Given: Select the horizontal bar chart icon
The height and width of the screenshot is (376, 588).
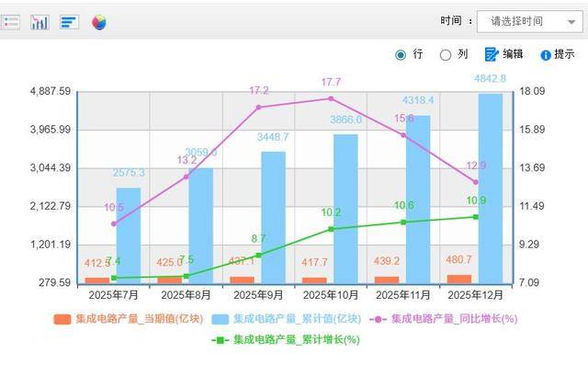Looking at the screenshot, I should coord(69,21).
